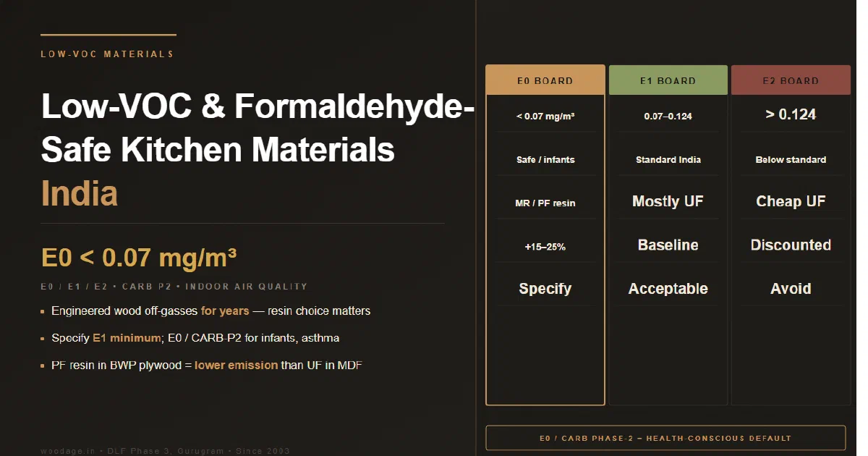Image resolution: width=868 pixels, height=456 pixels.
Task: Click the woodage.in footer text
Action: click(x=165, y=451)
